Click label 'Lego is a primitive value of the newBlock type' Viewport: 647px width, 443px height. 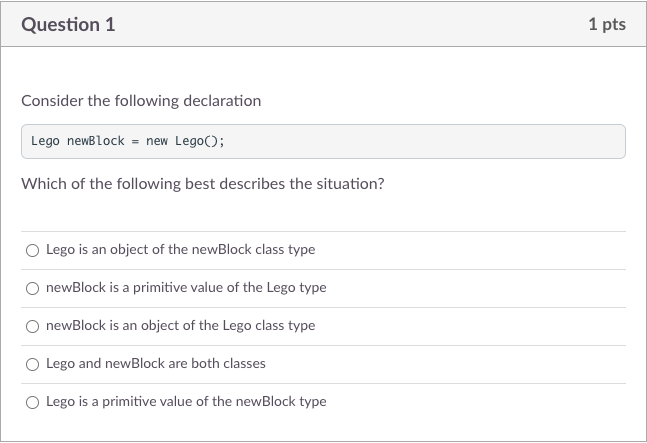(186, 401)
